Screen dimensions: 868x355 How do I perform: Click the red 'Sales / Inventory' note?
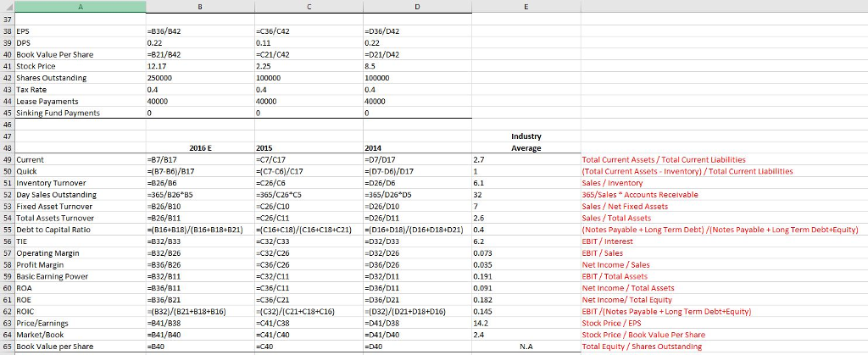click(x=612, y=183)
